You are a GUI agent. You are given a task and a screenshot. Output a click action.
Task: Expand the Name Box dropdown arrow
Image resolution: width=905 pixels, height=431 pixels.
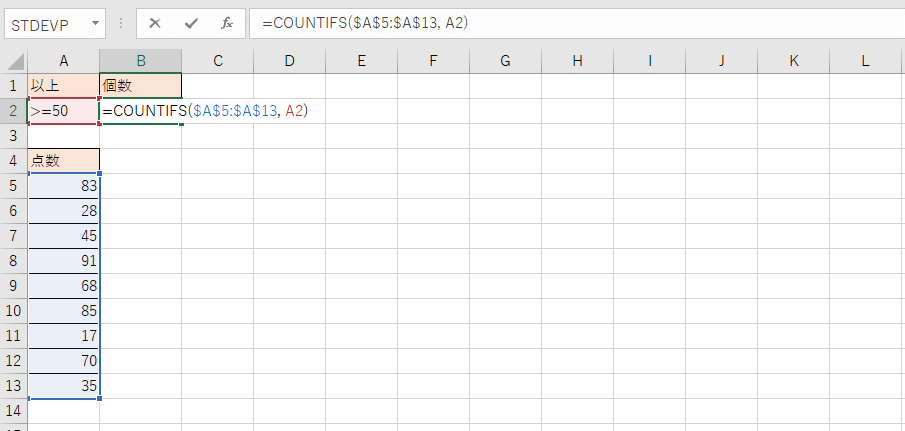(95, 23)
